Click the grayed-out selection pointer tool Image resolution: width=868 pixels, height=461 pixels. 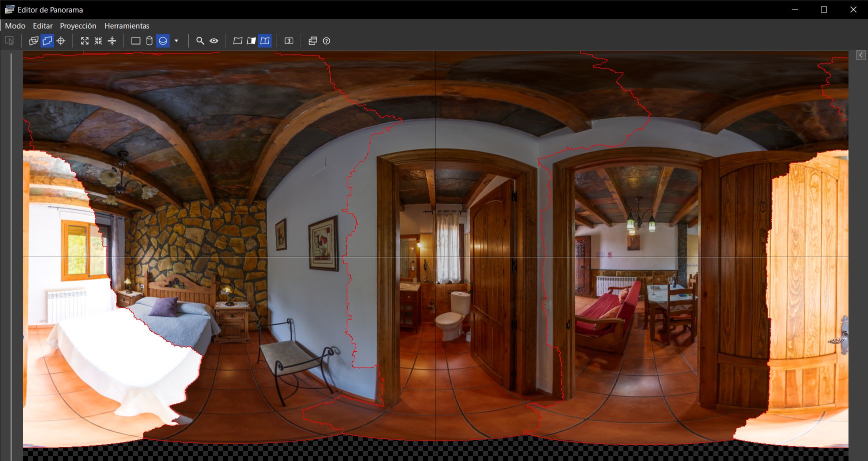10,41
